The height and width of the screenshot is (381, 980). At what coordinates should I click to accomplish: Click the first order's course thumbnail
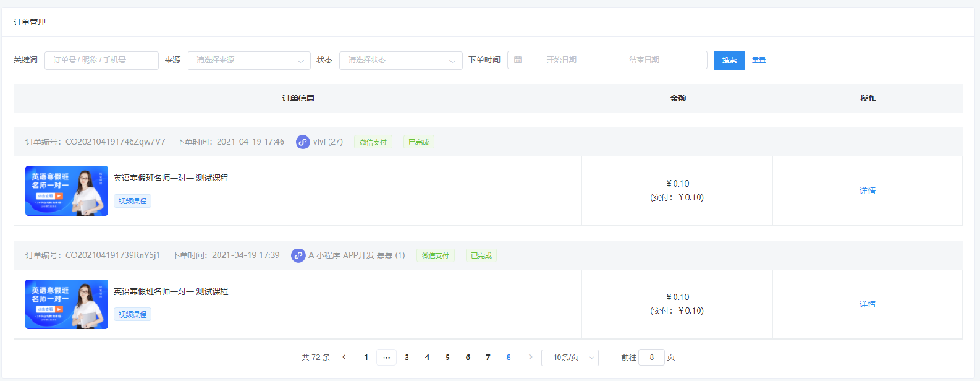click(67, 191)
